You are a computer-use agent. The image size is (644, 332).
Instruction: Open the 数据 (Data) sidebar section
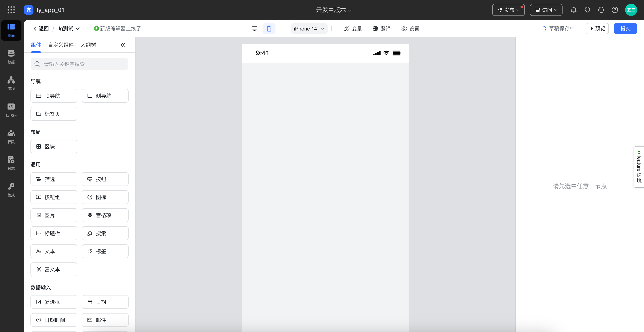point(11,56)
